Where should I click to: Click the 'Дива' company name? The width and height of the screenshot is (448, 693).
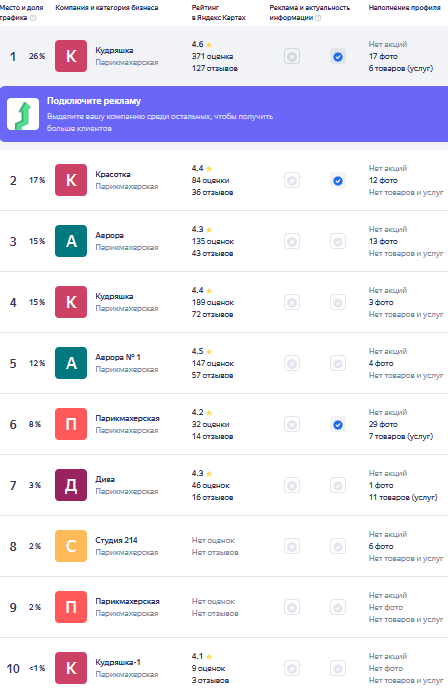105,479
